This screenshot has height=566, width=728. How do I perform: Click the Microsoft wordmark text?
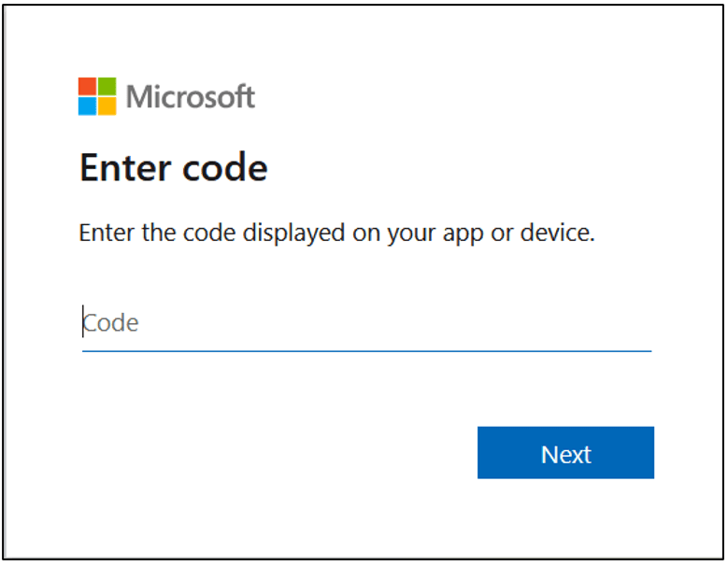coord(191,96)
